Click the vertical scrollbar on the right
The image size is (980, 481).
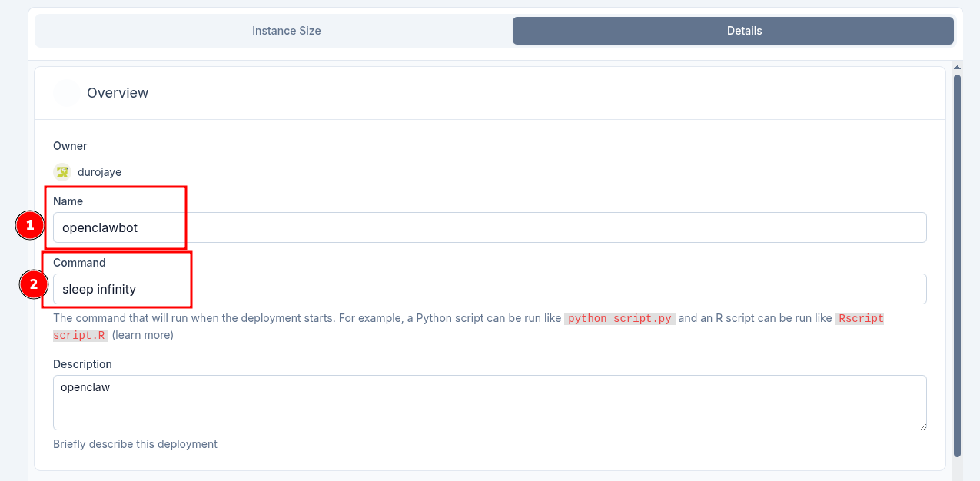(x=957, y=265)
